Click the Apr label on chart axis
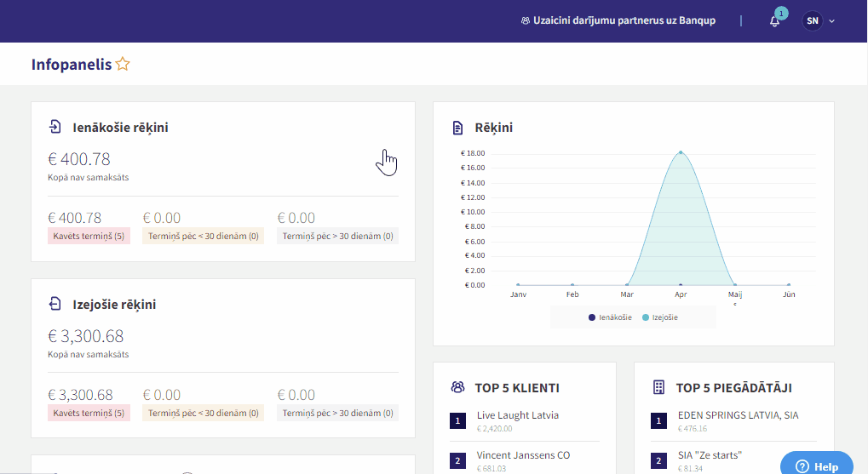The image size is (868, 474). (681, 294)
